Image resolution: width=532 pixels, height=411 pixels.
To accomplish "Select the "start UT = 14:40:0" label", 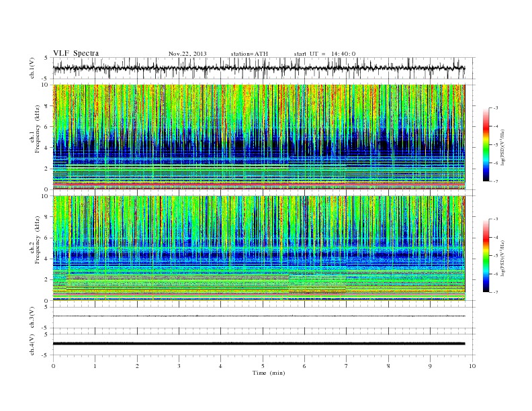I will pyautogui.click(x=324, y=54).
